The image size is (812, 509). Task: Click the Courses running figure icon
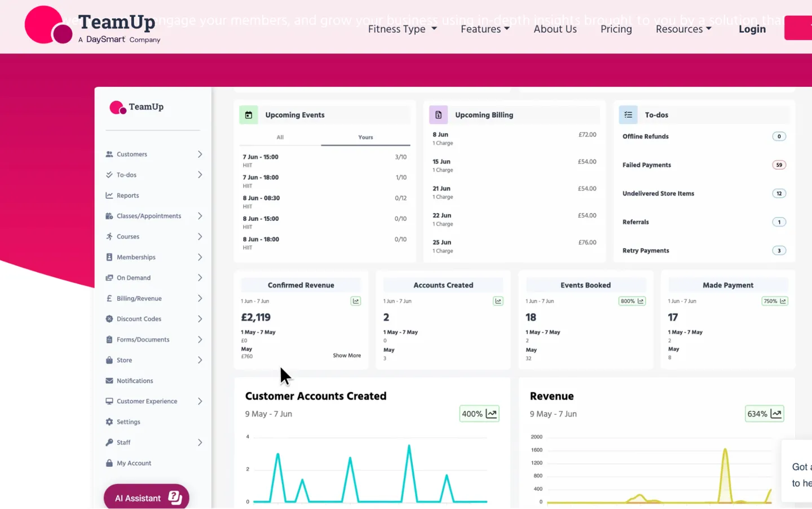tap(109, 237)
